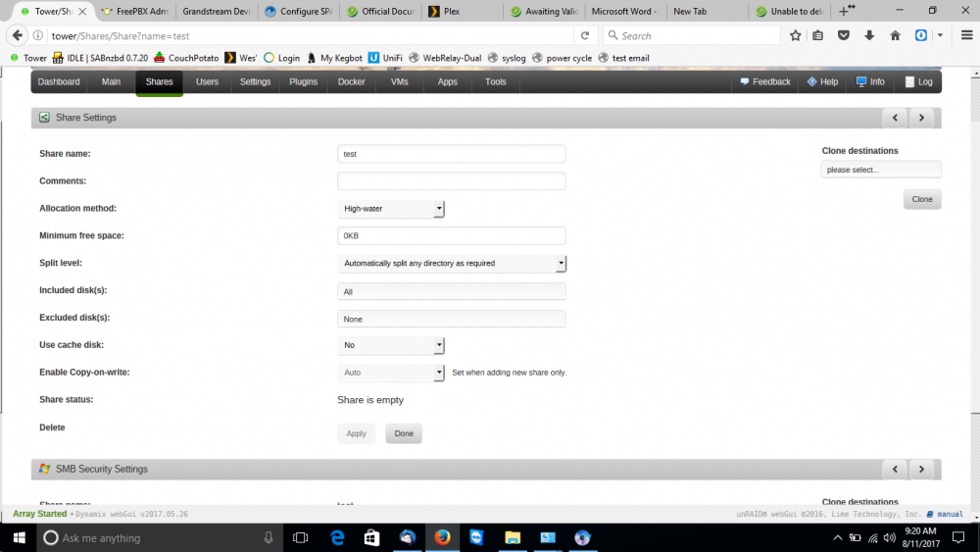The width and height of the screenshot is (980, 552).
Task: Go to next share in Share Settings header
Action: coord(921,118)
